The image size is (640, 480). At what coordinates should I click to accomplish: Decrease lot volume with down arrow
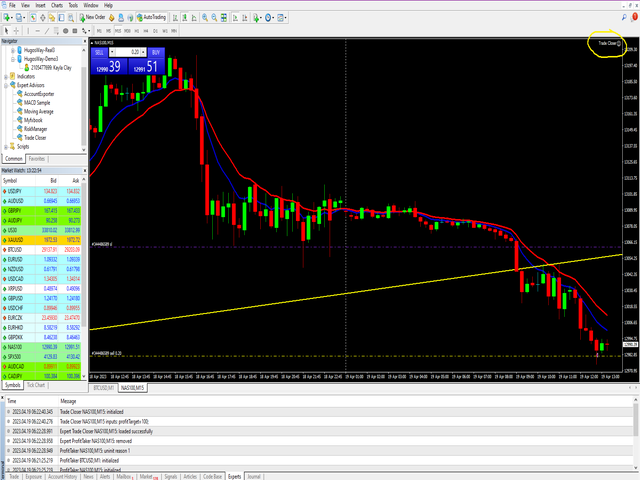(112, 52)
